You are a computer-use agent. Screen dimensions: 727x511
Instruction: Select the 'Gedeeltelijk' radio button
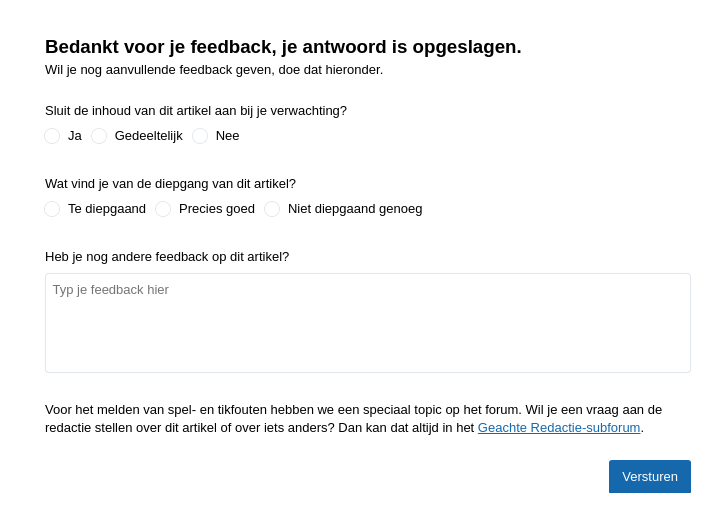tap(99, 136)
